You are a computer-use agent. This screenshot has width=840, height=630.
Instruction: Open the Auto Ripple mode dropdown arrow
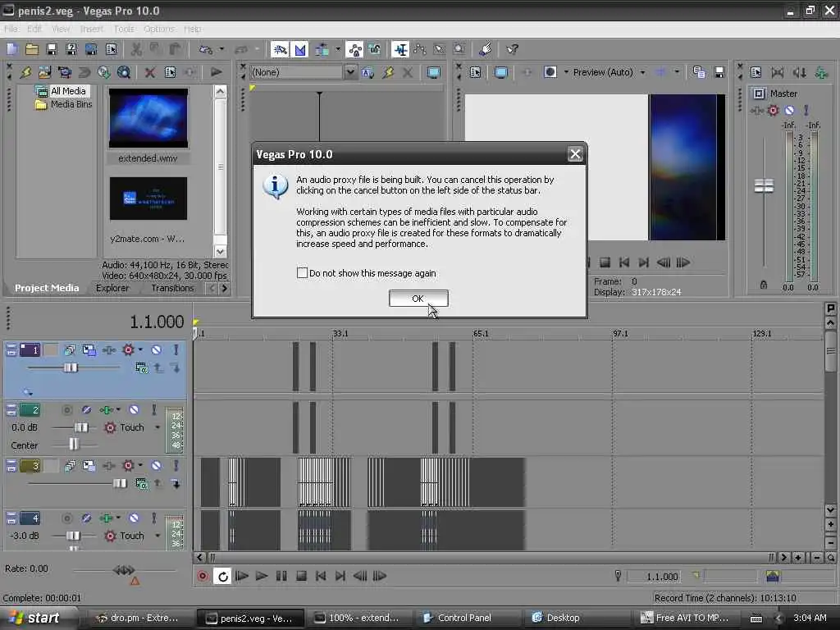pos(337,50)
